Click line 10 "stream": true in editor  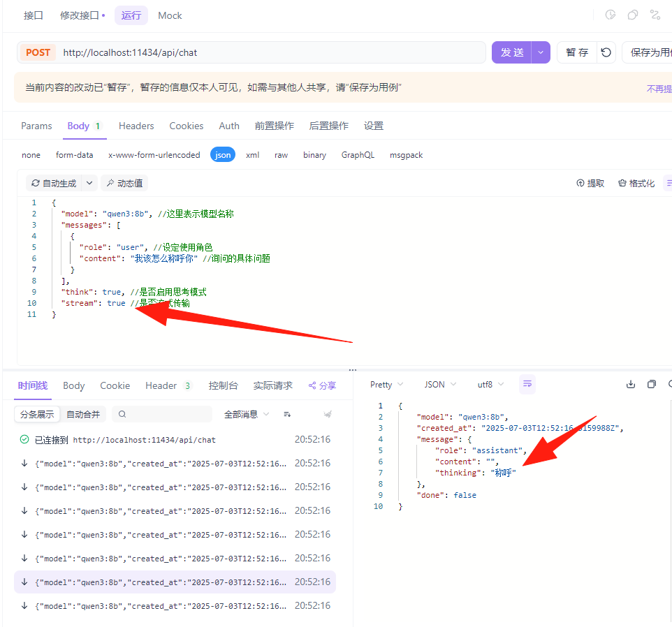point(125,303)
